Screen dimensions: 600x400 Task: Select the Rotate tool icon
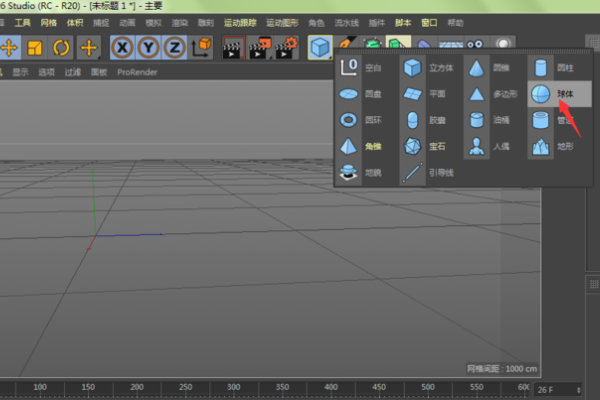click(62, 47)
